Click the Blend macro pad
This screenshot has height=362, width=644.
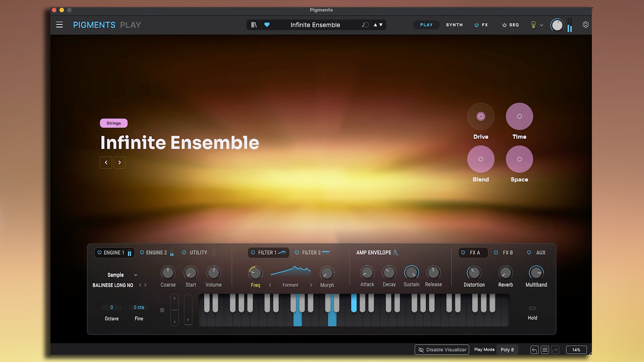481,159
